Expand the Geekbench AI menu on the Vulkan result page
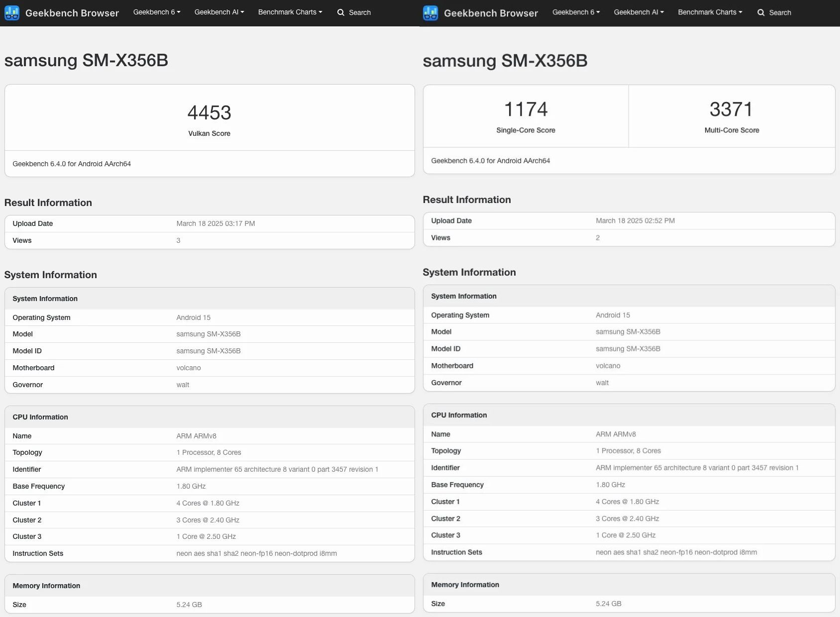This screenshot has width=840, height=617. tap(219, 12)
